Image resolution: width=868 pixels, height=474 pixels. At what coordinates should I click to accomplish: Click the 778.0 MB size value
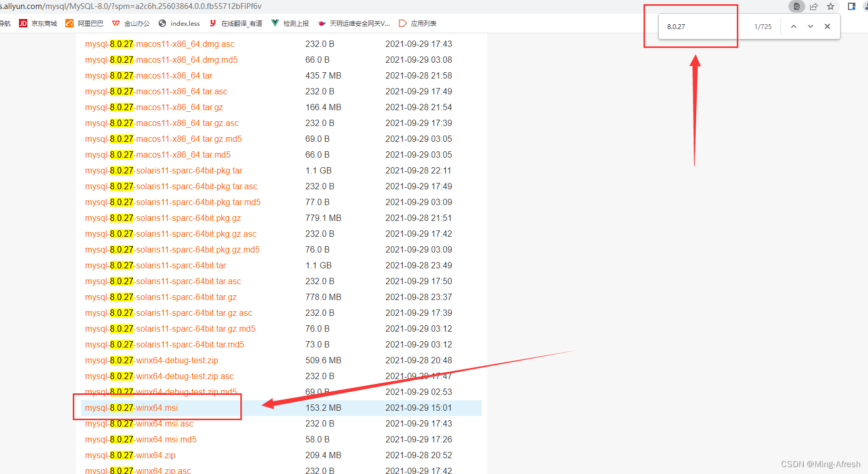coord(323,297)
